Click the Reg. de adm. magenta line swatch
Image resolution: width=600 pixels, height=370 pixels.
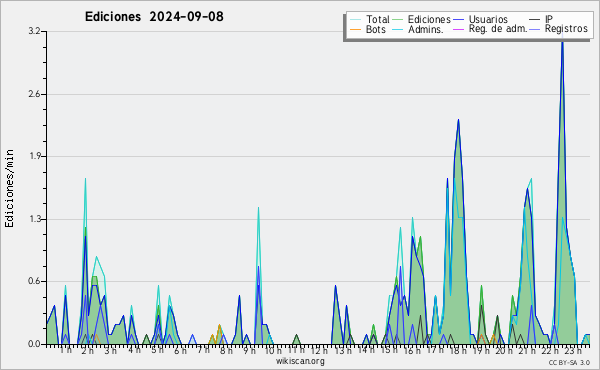pos(459,29)
